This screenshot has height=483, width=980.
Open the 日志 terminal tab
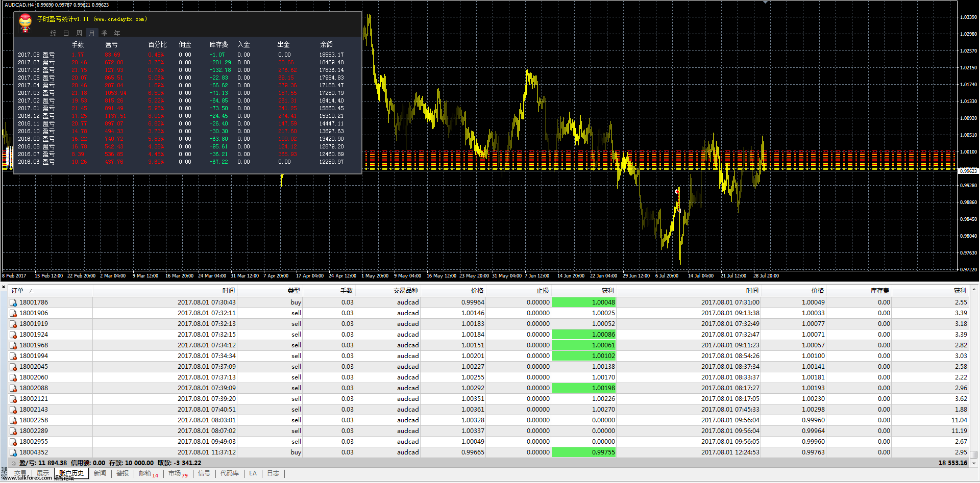click(x=274, y=473)
